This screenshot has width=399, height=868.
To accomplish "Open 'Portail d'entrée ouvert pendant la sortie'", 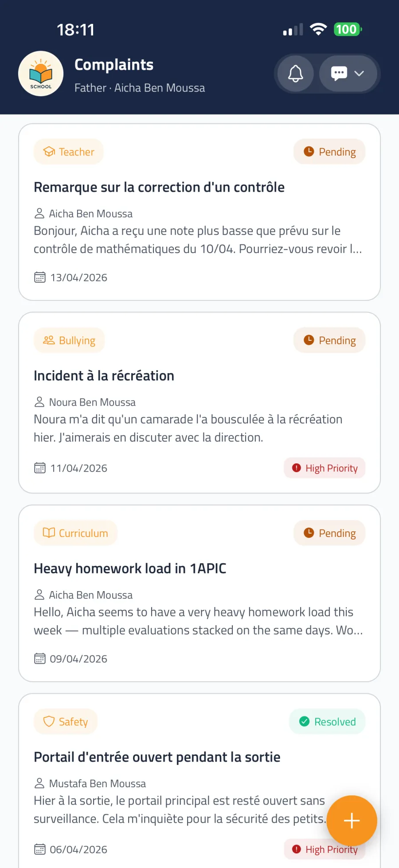I will point(157,757).
